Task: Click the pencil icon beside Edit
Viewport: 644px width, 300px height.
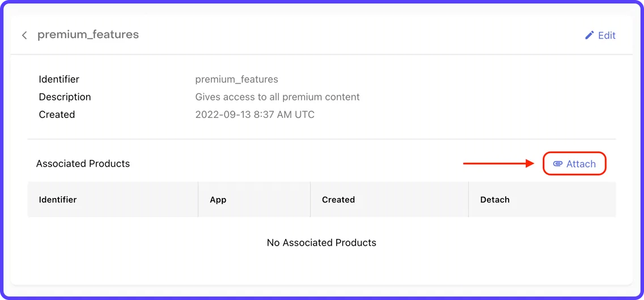Action: pyautogui.click(x=590, y=35)
